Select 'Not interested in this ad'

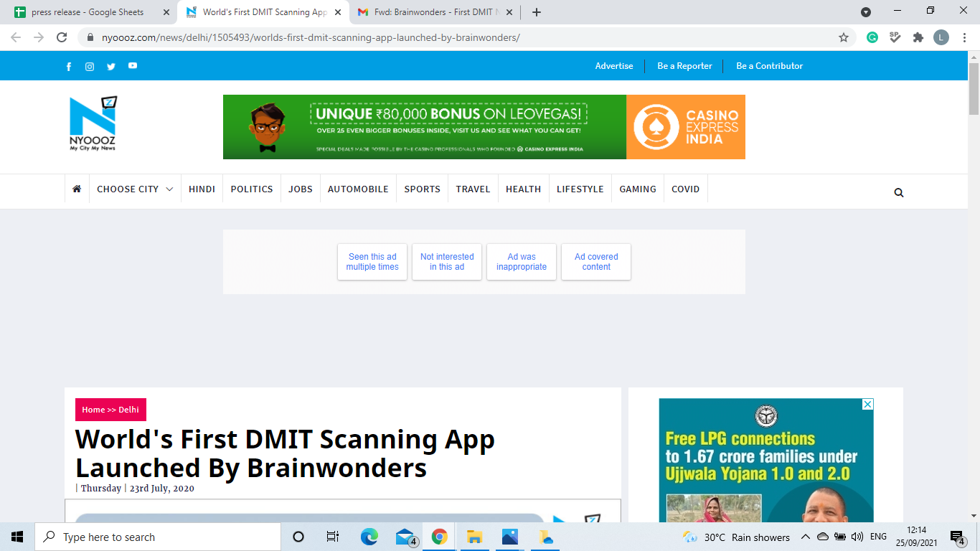coord(447,262)
